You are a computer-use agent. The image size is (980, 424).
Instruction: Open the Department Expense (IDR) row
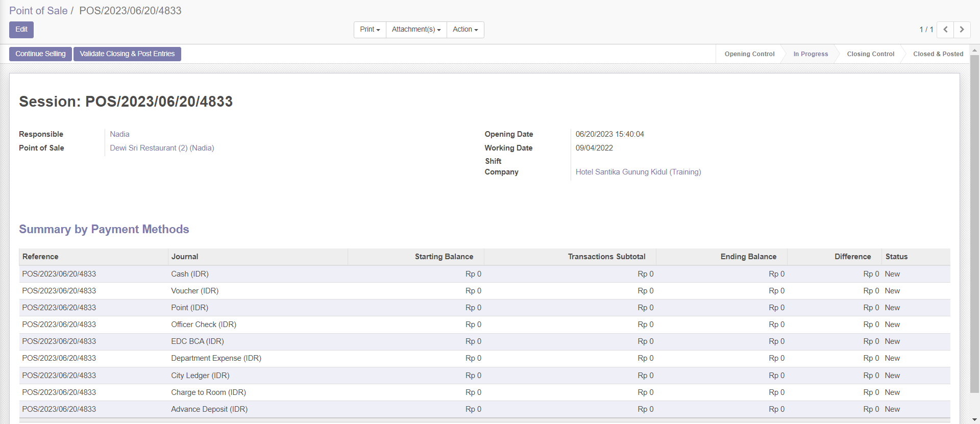point(484,358)
